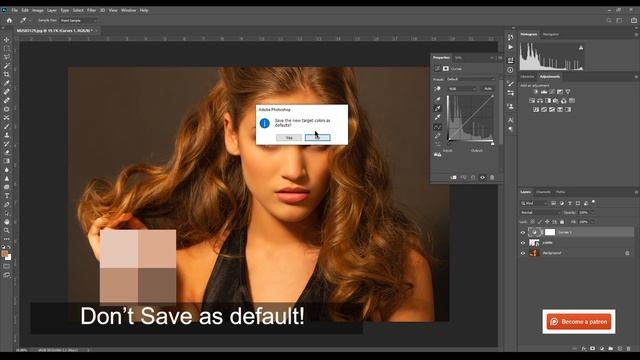Add a Levels adjustment from Adjustments panel
The width and height of the screenshot is (640, 360).
point(544,92)
